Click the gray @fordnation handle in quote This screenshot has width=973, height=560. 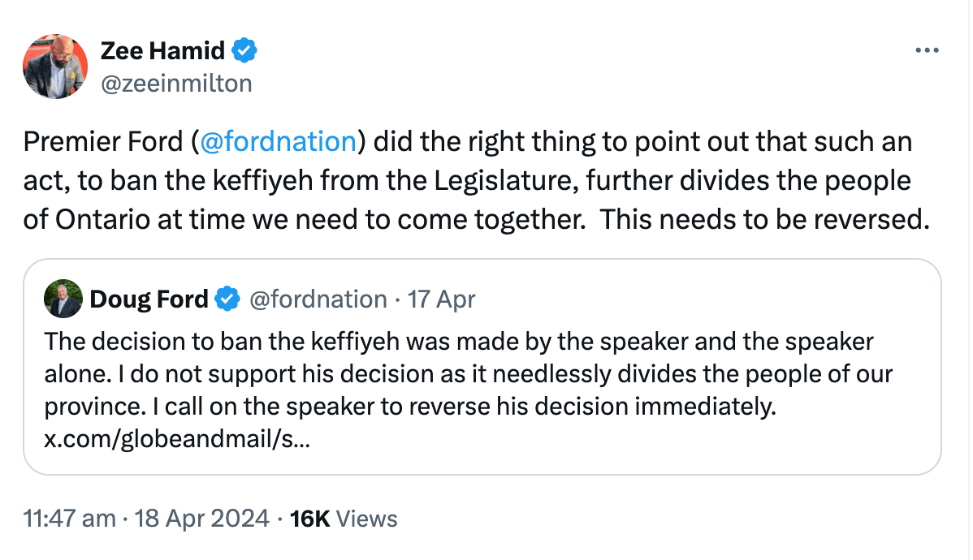(318, 299)
